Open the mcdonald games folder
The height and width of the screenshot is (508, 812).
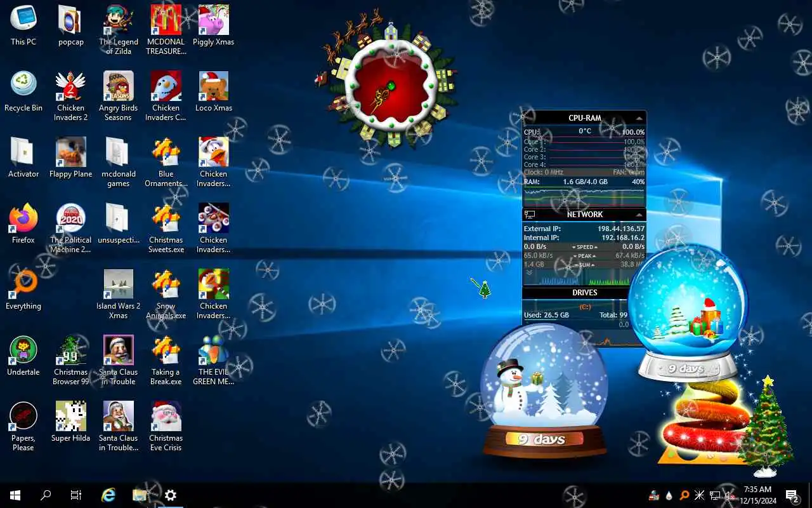tap(119, 162)
